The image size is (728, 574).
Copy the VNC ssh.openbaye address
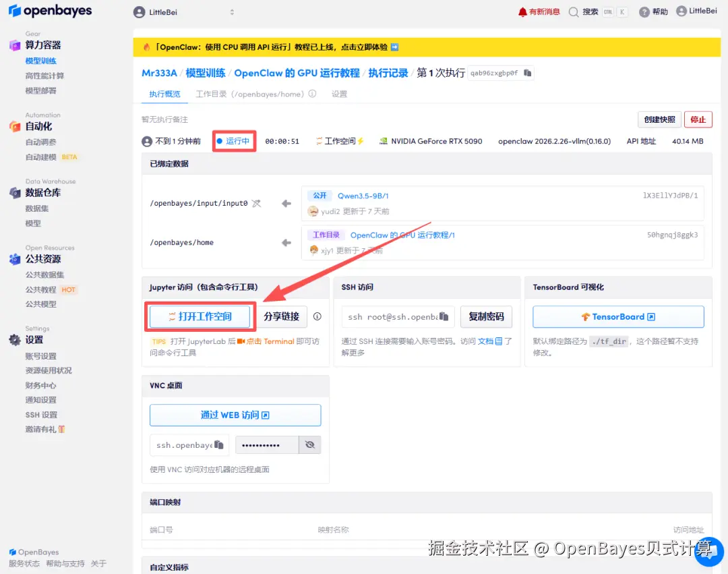[218, 445]
